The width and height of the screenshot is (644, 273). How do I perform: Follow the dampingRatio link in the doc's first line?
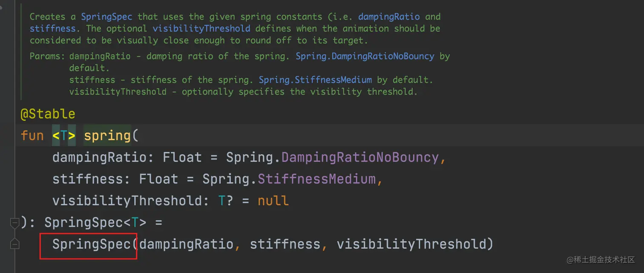point(389,17)
